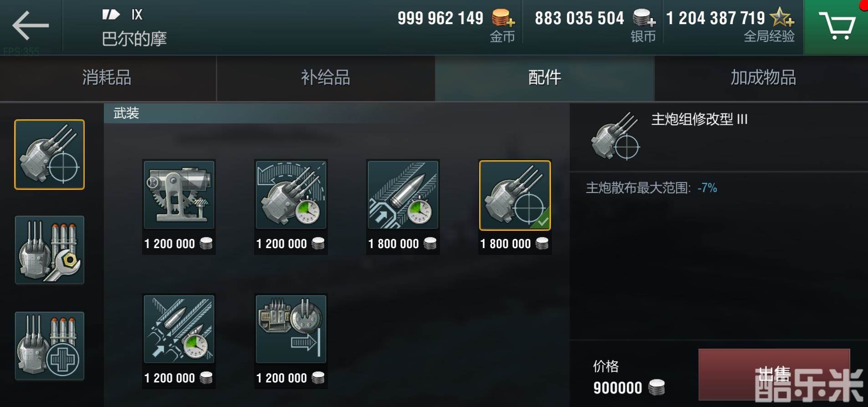Viewport: 868px width, 407px height.
Task: Select the medical cross modification category
Action: (x=50, y=346)
